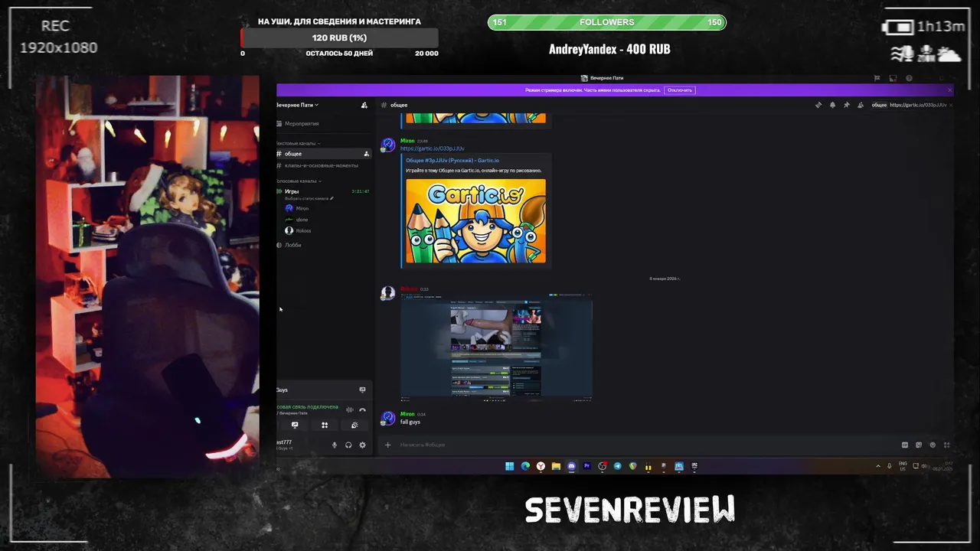Create invite icon on общее channel row
Viewport: 980px width, 551px height.
pos(366,154)
